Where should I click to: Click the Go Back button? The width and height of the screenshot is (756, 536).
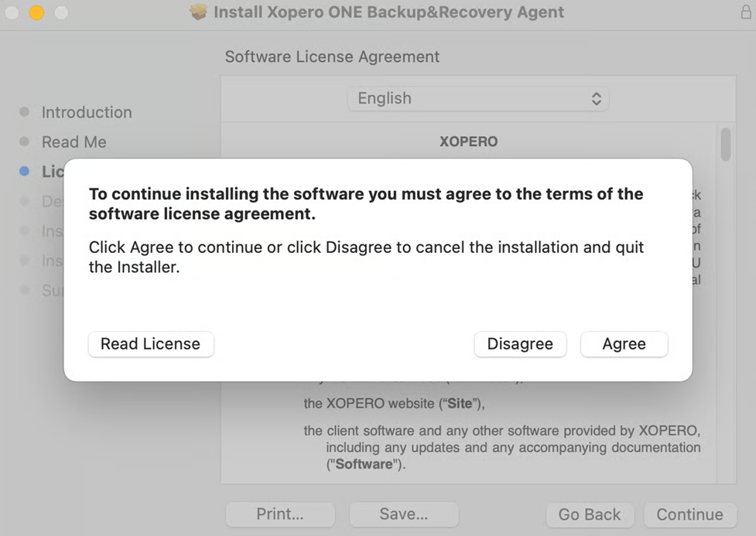point(589,514)
